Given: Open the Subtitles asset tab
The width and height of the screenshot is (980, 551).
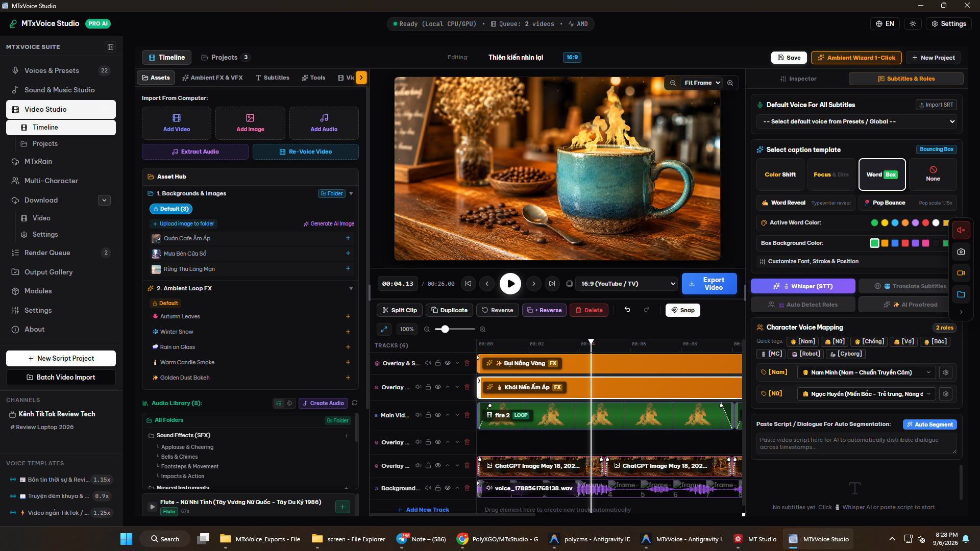Looking at the screenshot, I should pos(272,78).
